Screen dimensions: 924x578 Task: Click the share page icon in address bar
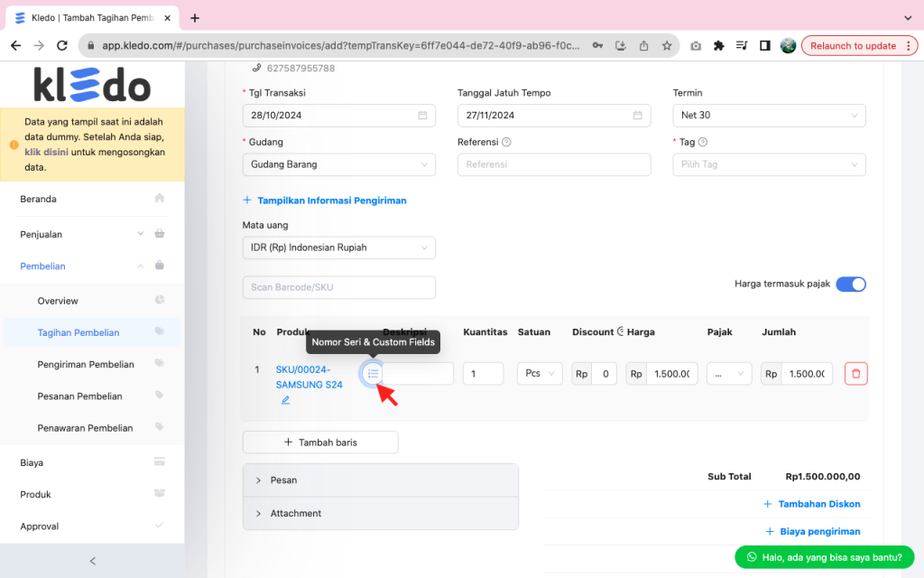pyautogui.click(x=643, y=45)
